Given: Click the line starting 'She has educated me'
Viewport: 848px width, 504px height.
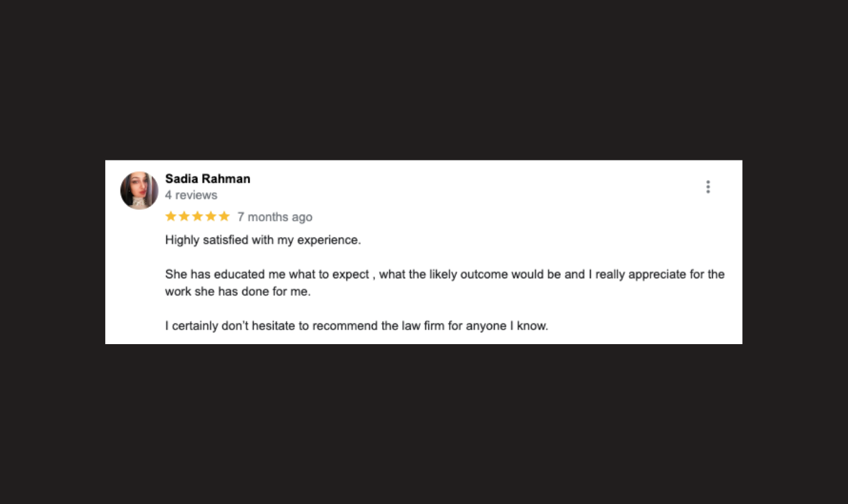Looking at the screenshot, I should coord(445,275).
